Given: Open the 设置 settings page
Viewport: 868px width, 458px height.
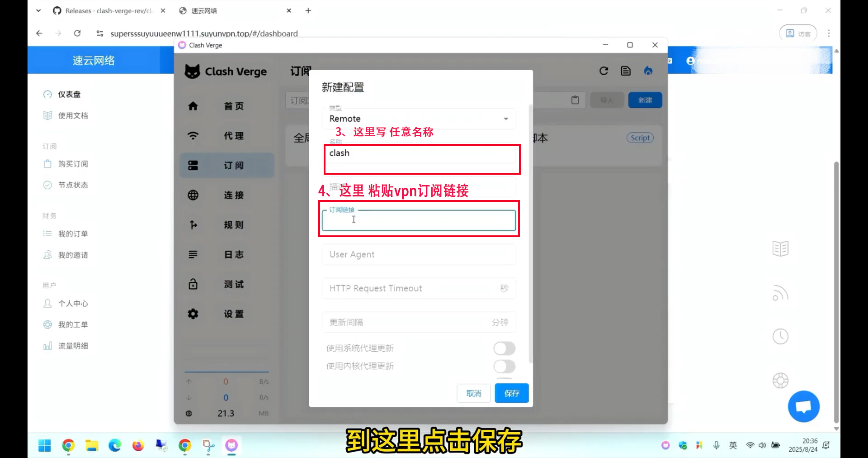Looking at the screenshot, I should (226, 314).
